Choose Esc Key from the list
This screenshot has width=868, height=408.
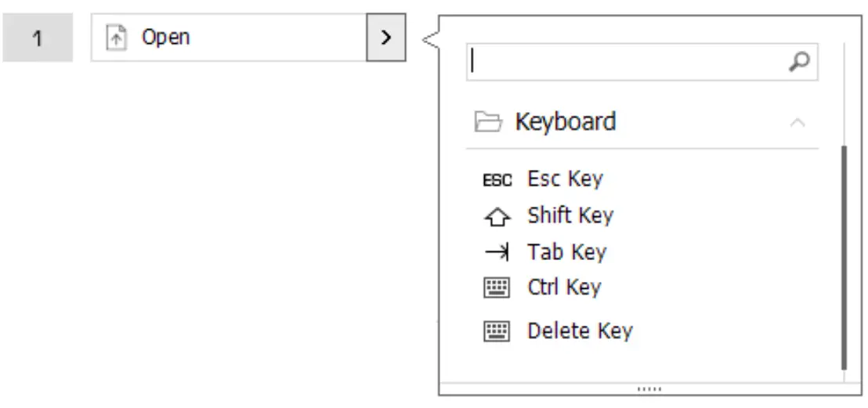point(565,179)
